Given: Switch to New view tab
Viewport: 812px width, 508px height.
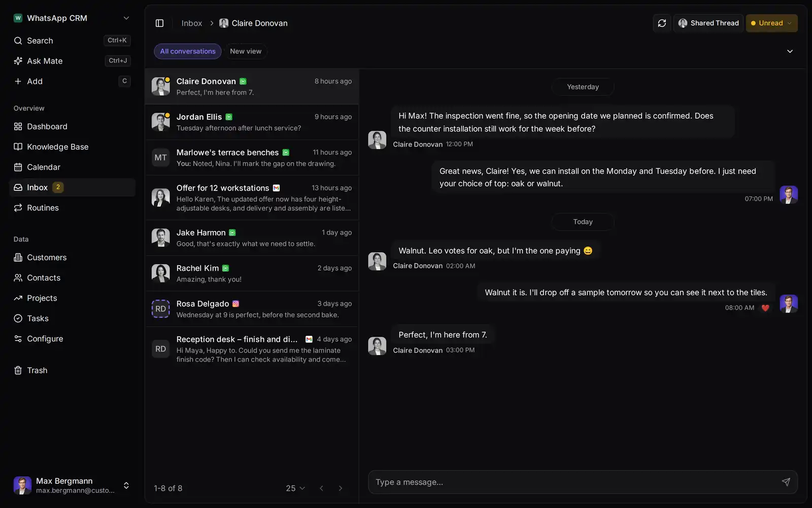Looking at the screenshot, I should [x=246, y=51].
